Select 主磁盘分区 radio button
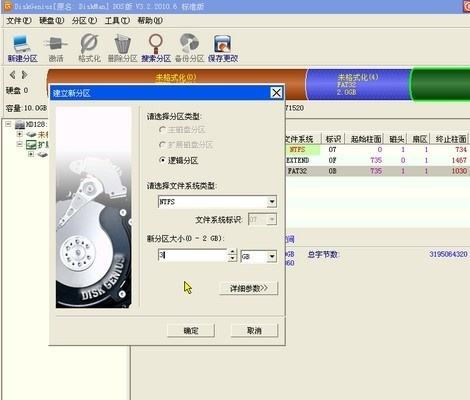The height and width of the screenshot is (400, 470). pyautogui.click(x=162, y=130)
